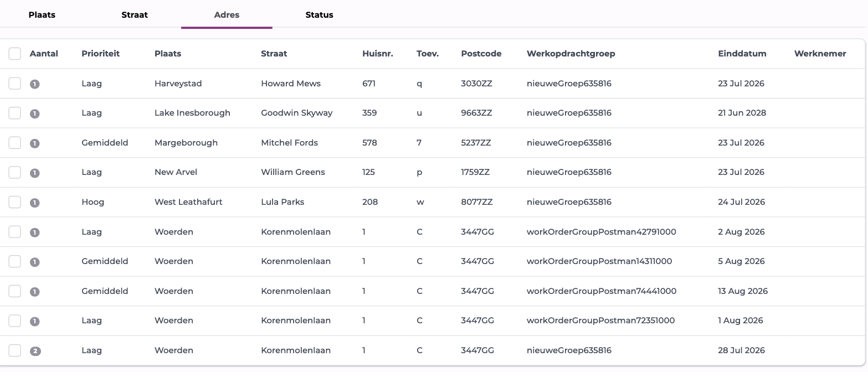
Task: Click workOrderGroupPostman72351000 cell
Action: (x=601, y=321)
